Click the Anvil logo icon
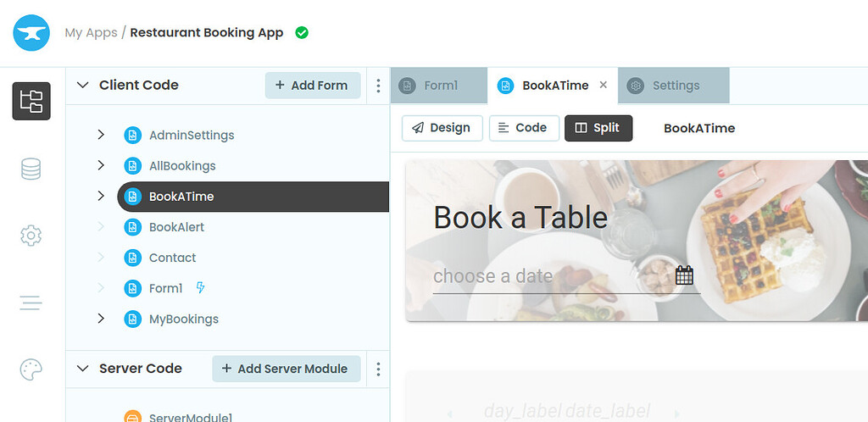The width and height of the screenshot is (868, 422). pyautogui.click(x=31, y=33)
